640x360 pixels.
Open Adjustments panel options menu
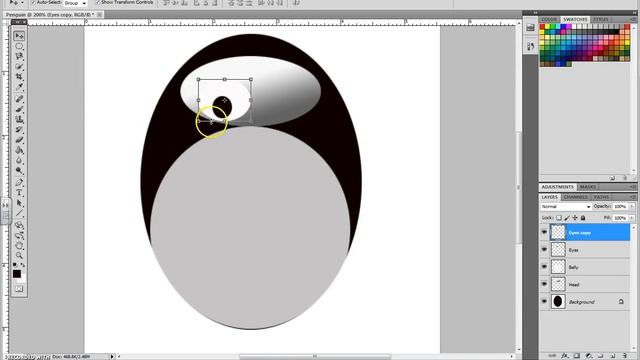pyautogui.click(x=633, y=187)
